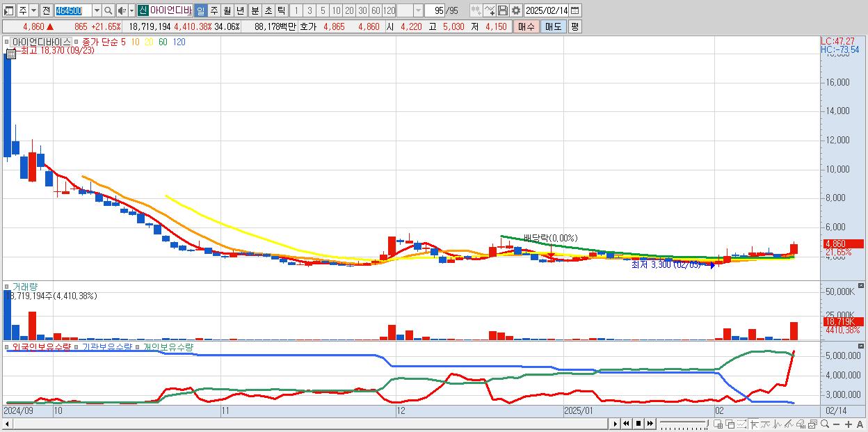Open the 주 market type dropdown
868x432 pixels.
[33, 10]
